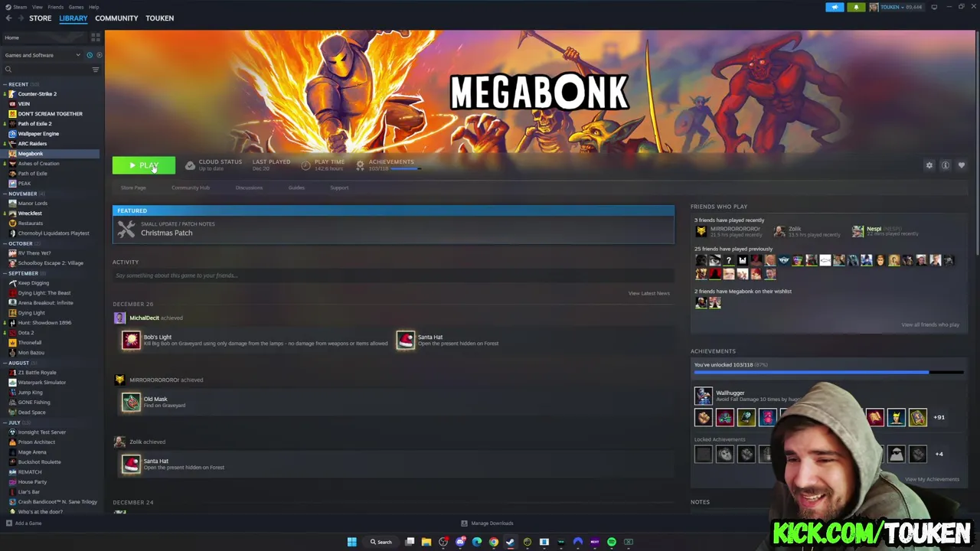Open the Support link
Image resolution: width=980 pixels, height=551 pixels.
(339, 187)
